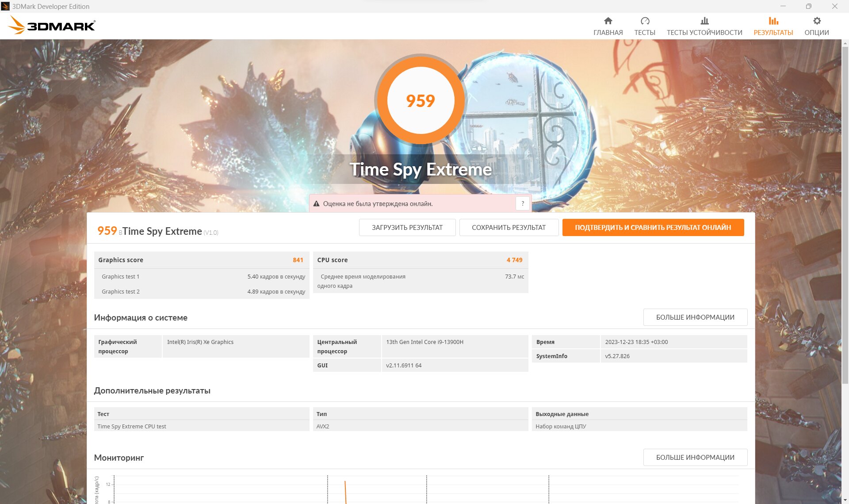Image resolution: width=849 pixels, height=504 pixels.
Task: Switch to the ТЕСТЫ УСТОЙЧИВОСТИ tab label
Action: click(704, 32)
